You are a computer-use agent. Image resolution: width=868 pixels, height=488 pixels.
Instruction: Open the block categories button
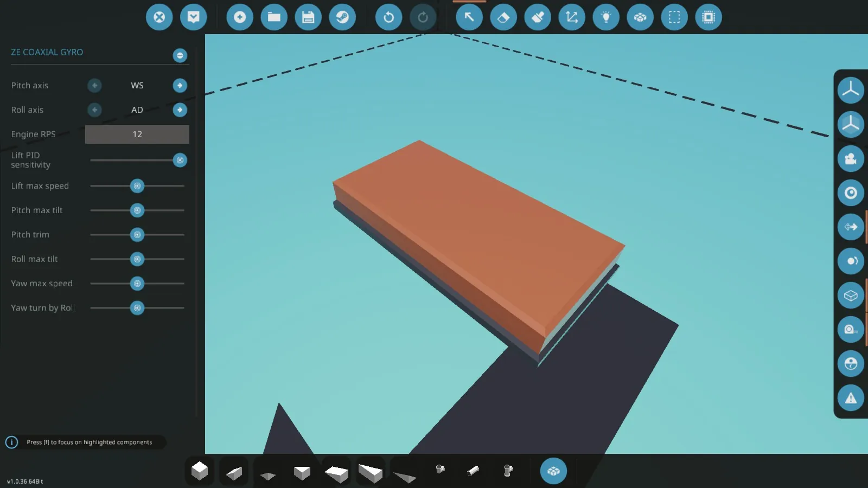click(x=553, y=471)
